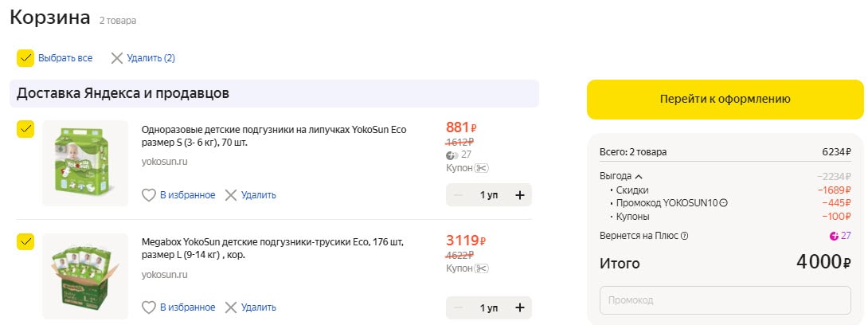
Task: Open the size S diapers product thumbnail
Action: pos(85,163)
